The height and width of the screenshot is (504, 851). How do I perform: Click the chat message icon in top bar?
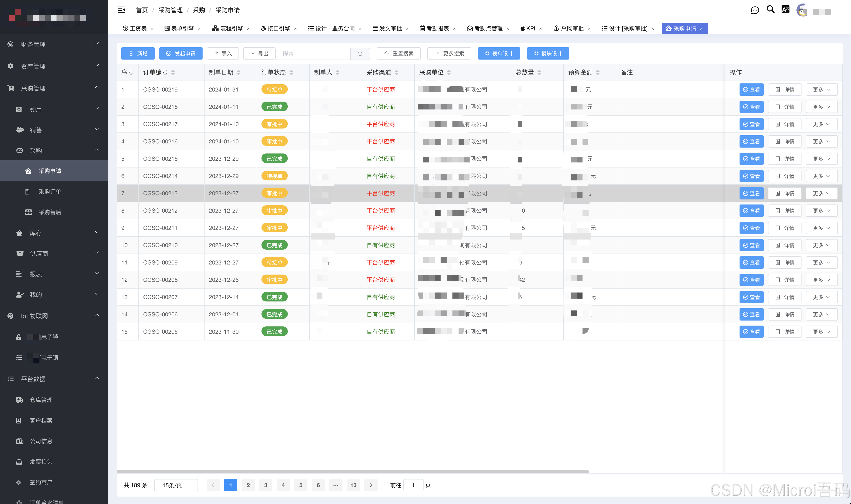coord(755,10)
